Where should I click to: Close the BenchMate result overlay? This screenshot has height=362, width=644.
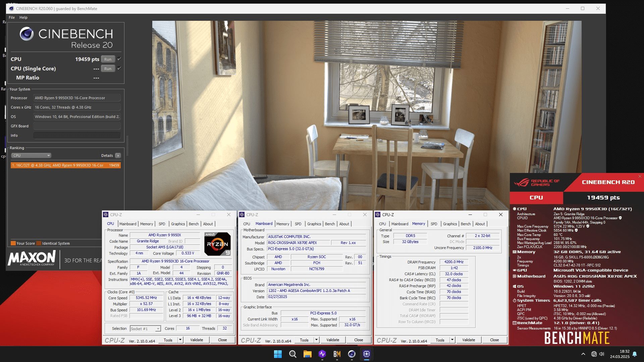(x=640, y=176)
